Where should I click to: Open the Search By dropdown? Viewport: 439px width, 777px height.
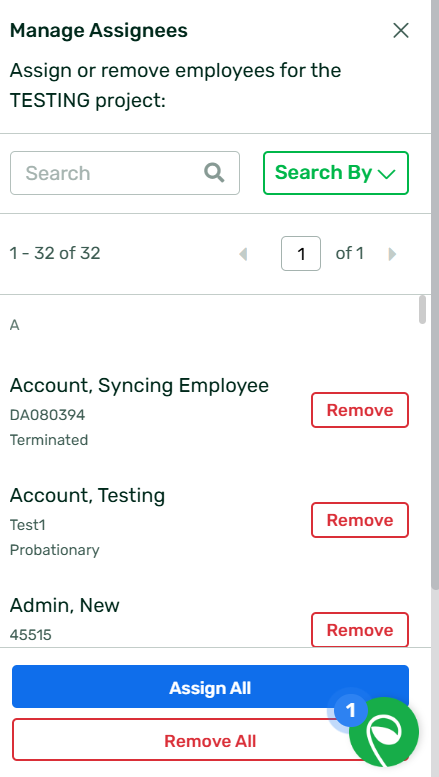click(x=336, y=173)
